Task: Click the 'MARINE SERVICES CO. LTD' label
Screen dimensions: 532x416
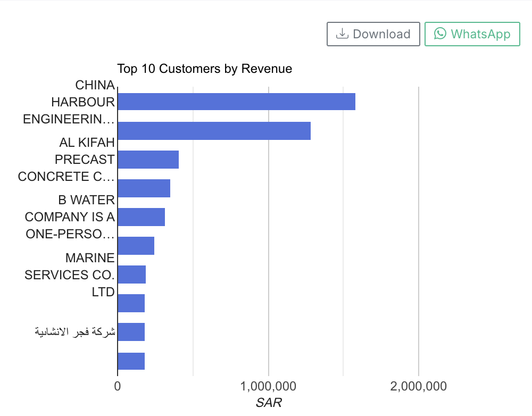Action: coord(70,275)
